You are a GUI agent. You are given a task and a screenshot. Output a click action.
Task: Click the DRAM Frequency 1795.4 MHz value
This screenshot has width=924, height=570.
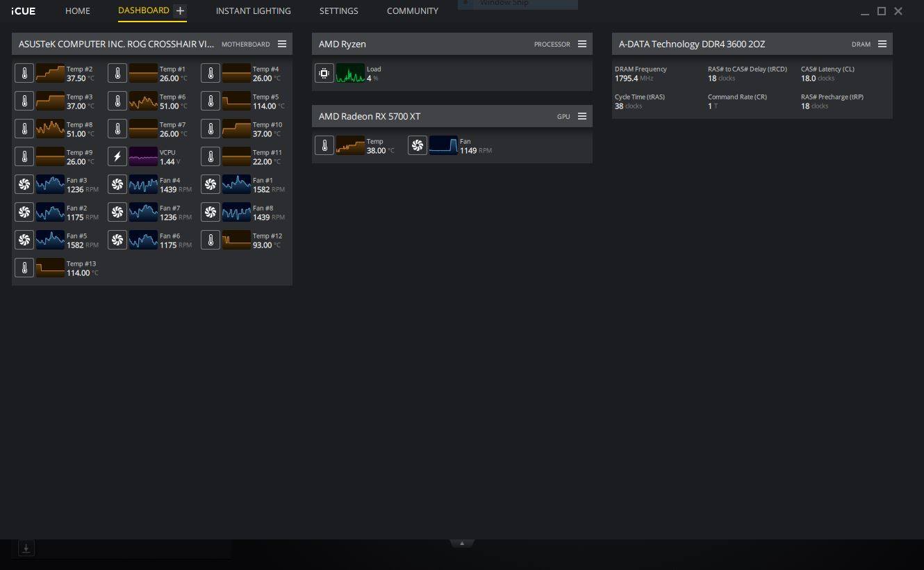(x=634, y=79)
